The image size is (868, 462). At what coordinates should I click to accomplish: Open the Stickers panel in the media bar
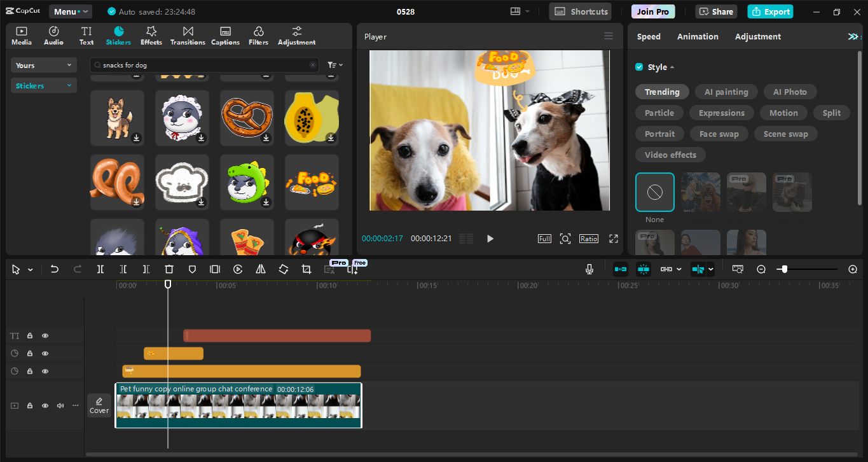coord(118,35)
